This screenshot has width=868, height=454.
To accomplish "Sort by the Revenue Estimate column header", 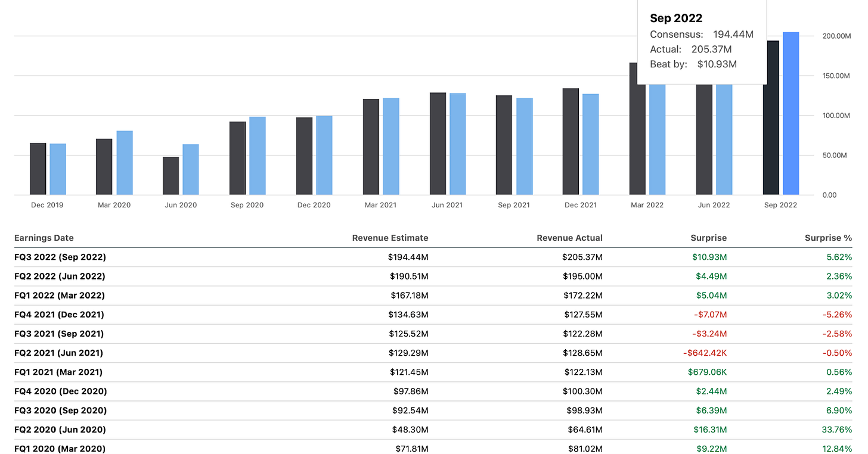I will [390, 238].
